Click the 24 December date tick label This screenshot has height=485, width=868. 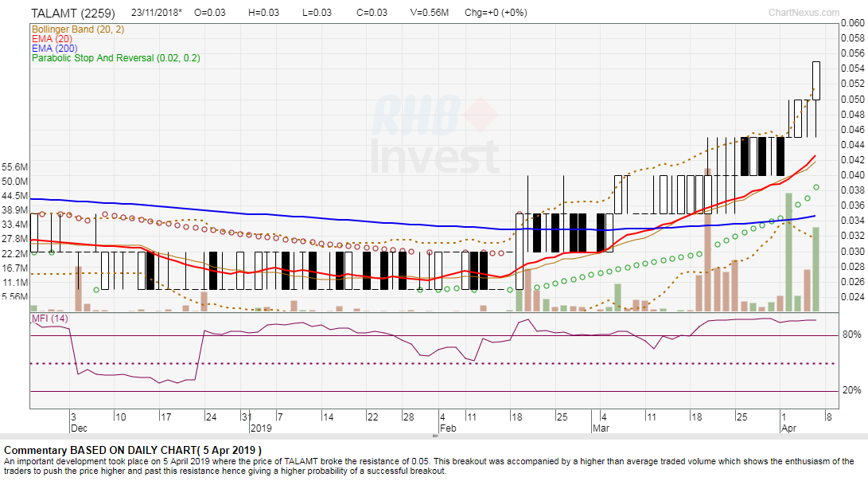tap(211, 417)
